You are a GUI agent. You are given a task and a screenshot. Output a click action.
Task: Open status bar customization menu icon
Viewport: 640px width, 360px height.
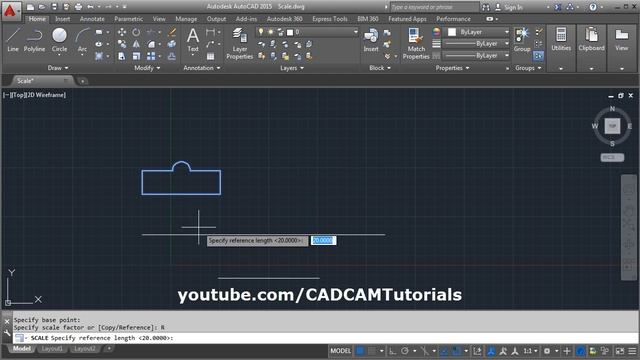[632, 351]
